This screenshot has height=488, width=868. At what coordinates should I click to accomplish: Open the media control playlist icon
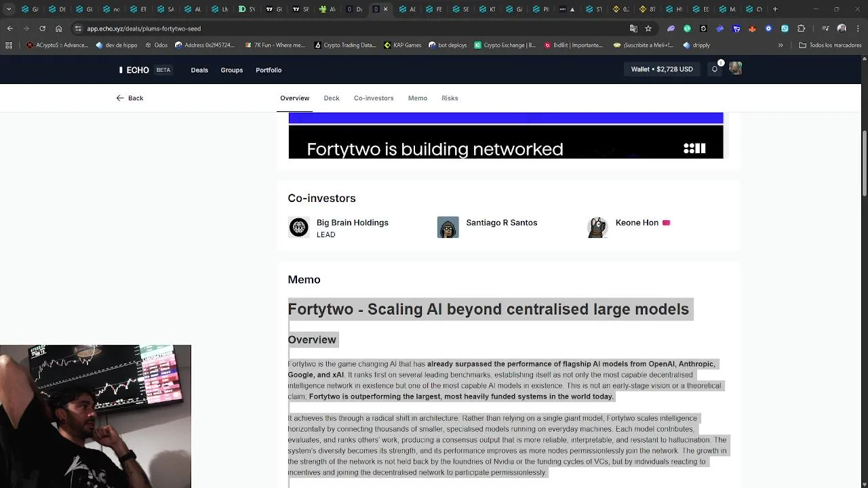point(825,28)
